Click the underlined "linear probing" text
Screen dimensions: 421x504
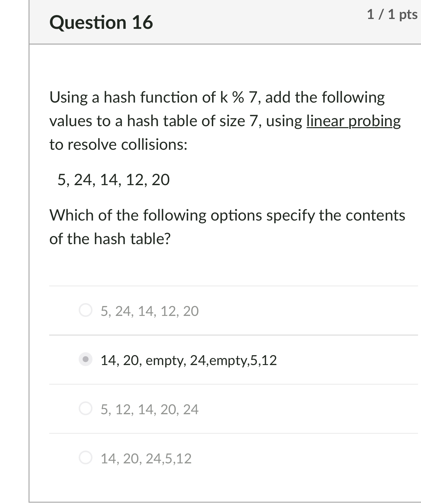pyautogui.click(x=352, y=121)
